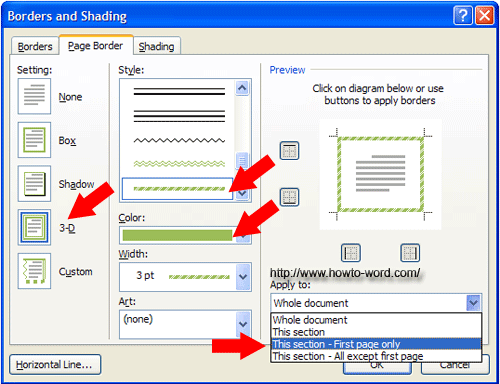Click the None setting label
The image size is (500, 384).
(x=70, y=97)
